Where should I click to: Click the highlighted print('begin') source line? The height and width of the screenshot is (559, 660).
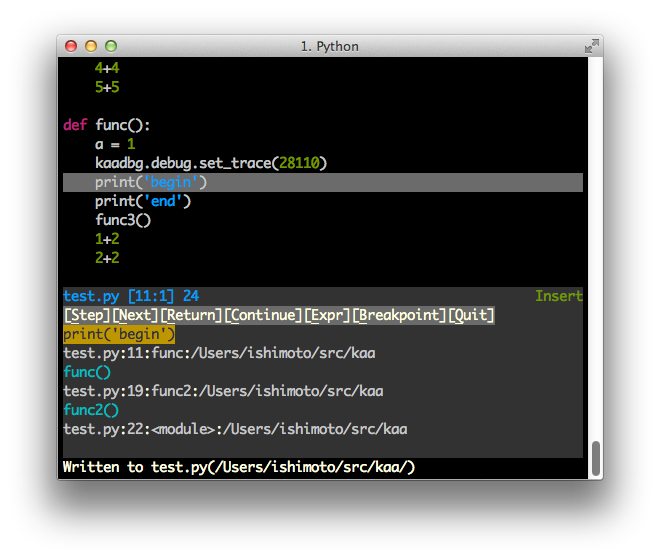tap(323, 182)
